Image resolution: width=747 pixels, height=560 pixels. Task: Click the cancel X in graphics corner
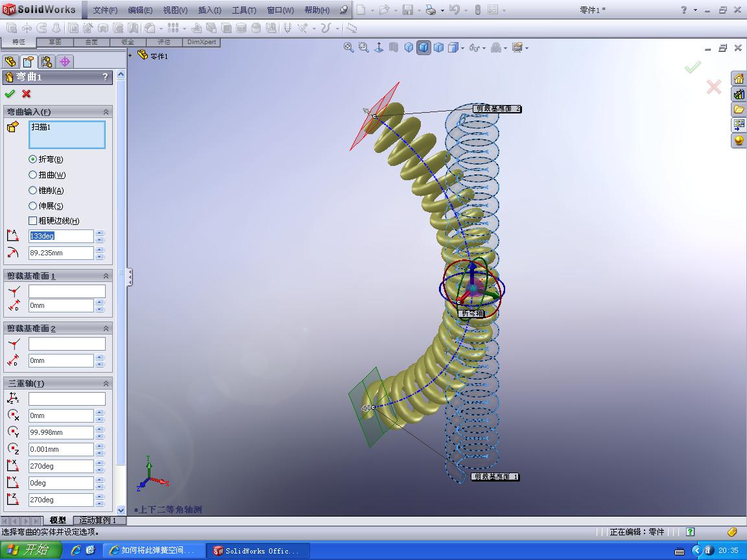(x=713, y=87)
